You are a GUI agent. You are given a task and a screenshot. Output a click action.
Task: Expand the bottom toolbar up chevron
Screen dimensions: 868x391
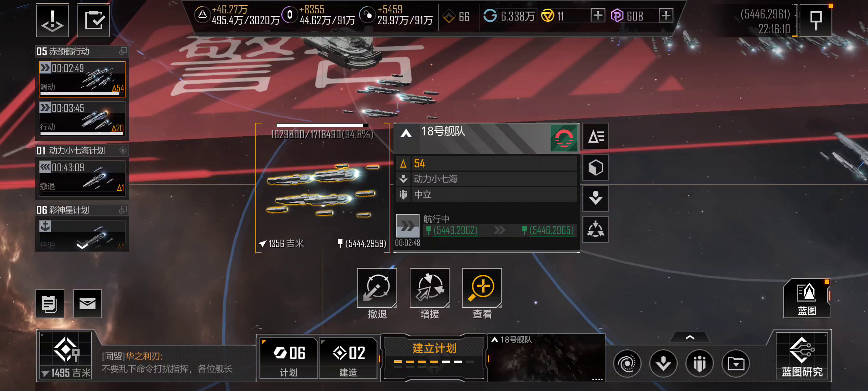[690, 337]
